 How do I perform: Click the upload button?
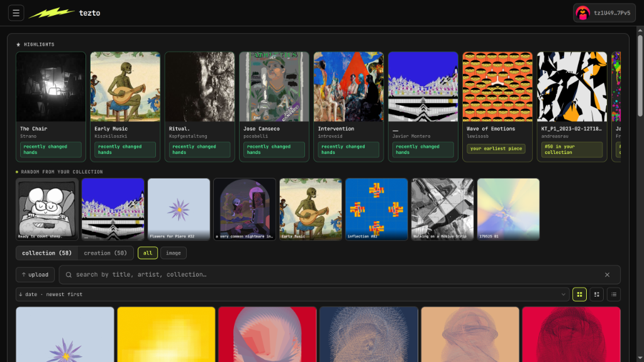pos(35,275)
